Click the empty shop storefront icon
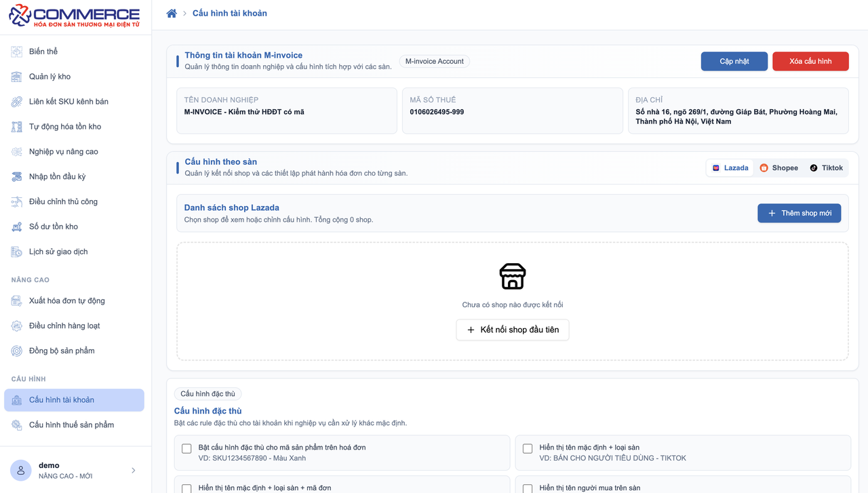The height and width of the screenshot is (493, 868). [513, 277]
